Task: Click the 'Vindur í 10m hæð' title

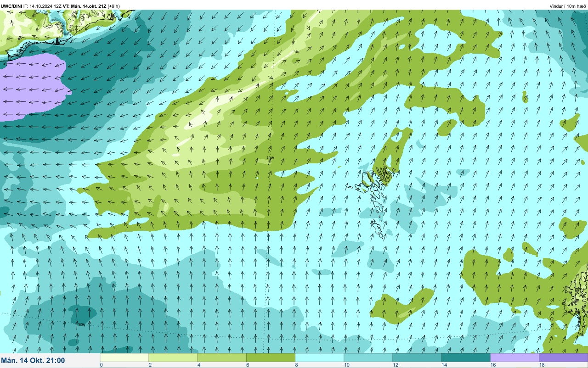Action: (x=567, y=6)
